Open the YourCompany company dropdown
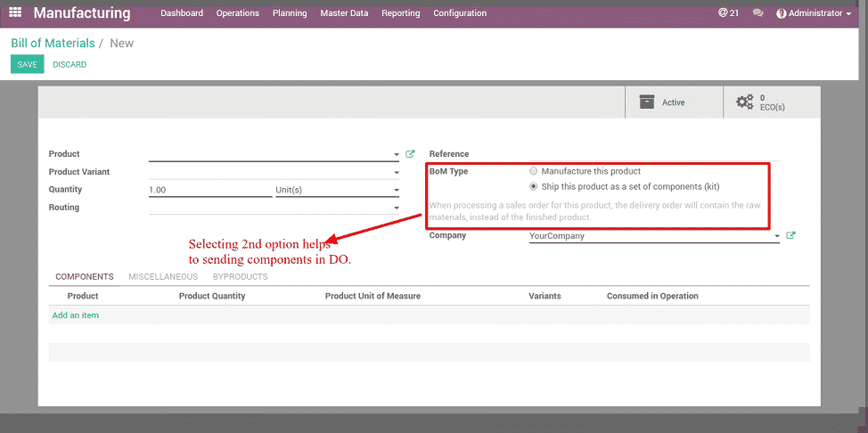868x433 pixels. tap(777, 237)
